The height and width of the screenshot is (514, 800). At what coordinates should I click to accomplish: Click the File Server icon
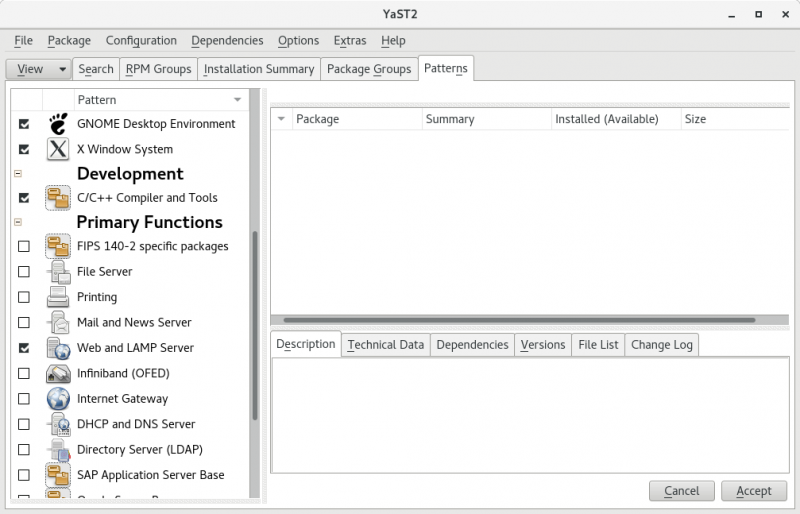[x=58, y=272]
